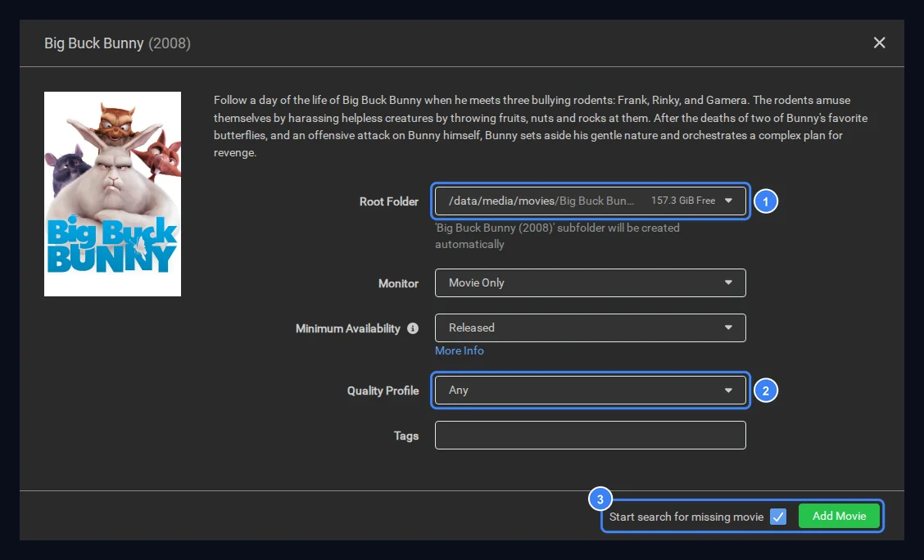The width and height of the screenshot is (924, 560).
Task: Click the subfolder will be created note
Action: [x=557, y=236]
